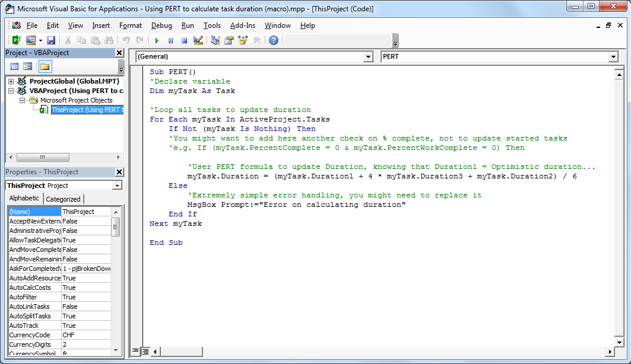
Task: Open the Debug menu
Action: click(x=161, y=25)
